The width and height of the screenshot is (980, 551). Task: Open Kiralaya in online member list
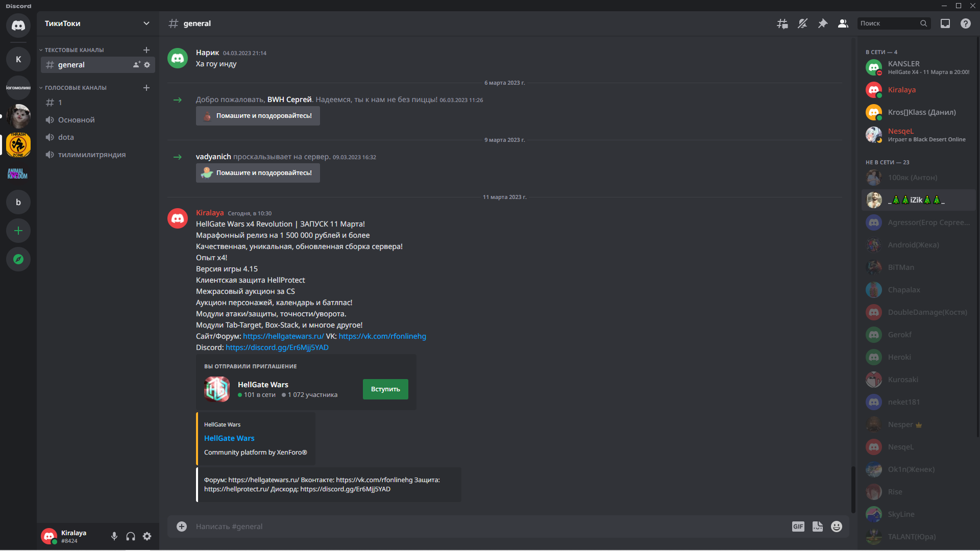[x=919, y=90]
